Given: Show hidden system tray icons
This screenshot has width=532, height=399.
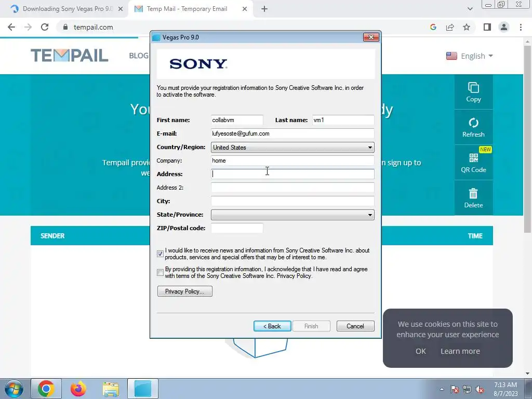Looking at the screenshot, I should (x=442, y=389).
